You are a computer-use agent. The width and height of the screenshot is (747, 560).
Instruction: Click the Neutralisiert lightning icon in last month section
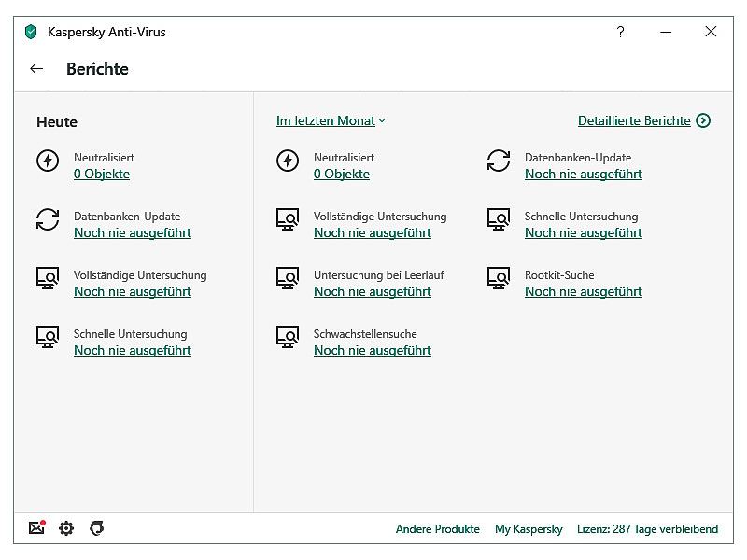pyautogui.click(x=288, y=161)
